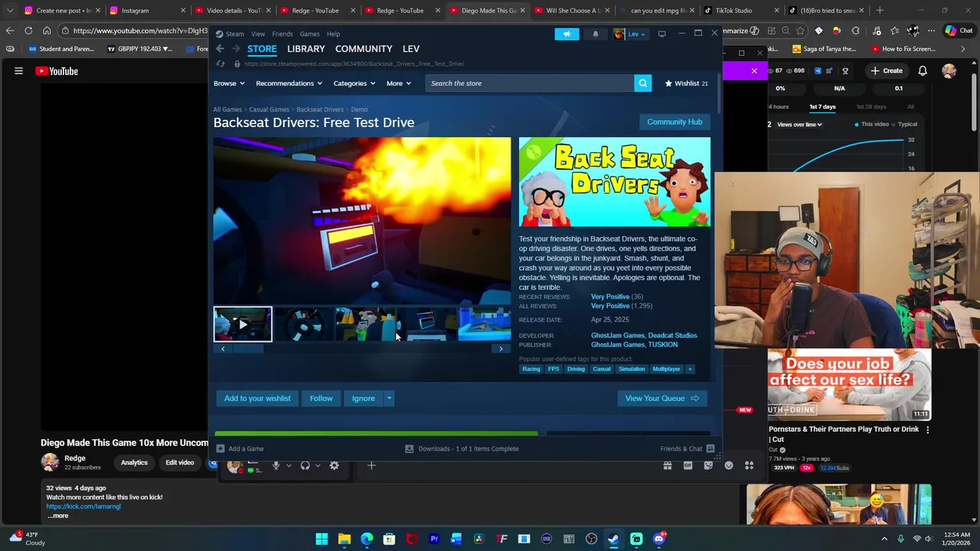The width and height of the screenshot is (980, 551).
Task: Click the FPS tag
Action: point(554,369)
